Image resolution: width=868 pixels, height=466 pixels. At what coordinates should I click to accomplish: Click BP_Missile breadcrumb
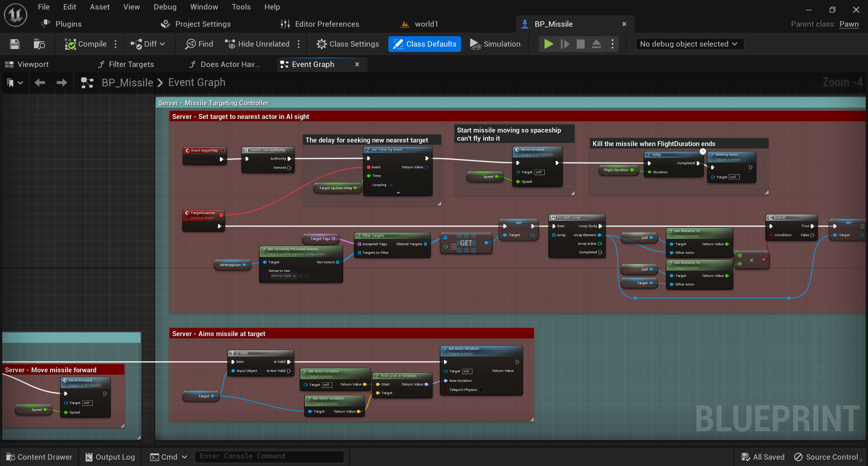(127, 82)
